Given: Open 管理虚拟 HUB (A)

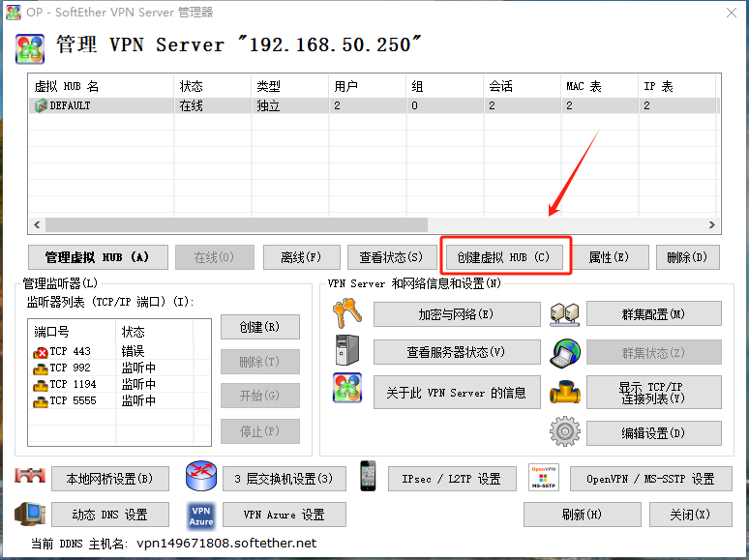Looking at the screenshot, I should click(x=98, y=257).
